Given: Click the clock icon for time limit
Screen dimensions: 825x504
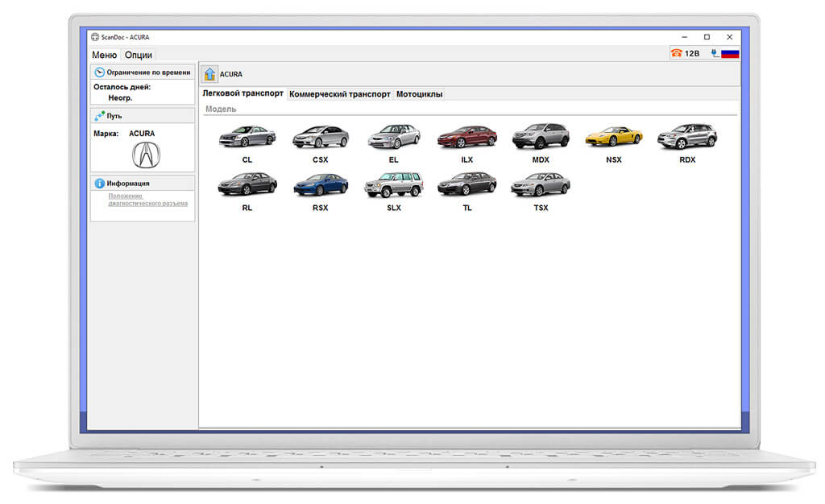Looking at the screenshot, I should [99, 72].
